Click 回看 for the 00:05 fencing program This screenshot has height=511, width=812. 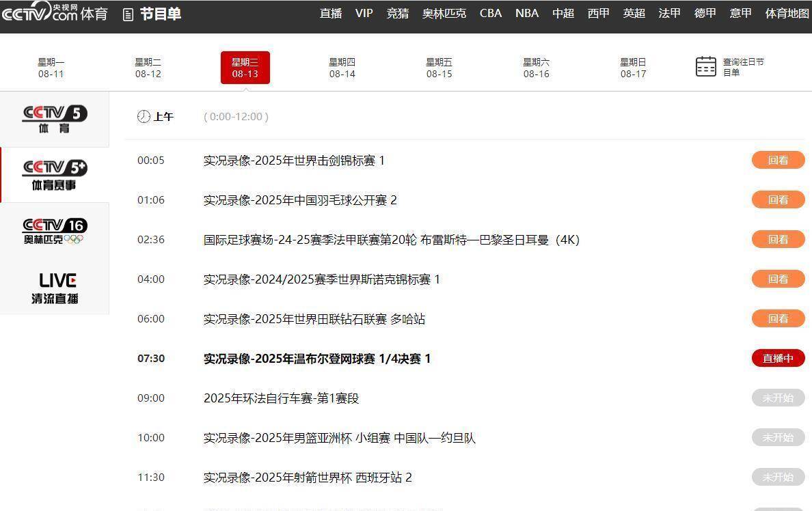tap(778, 161)
